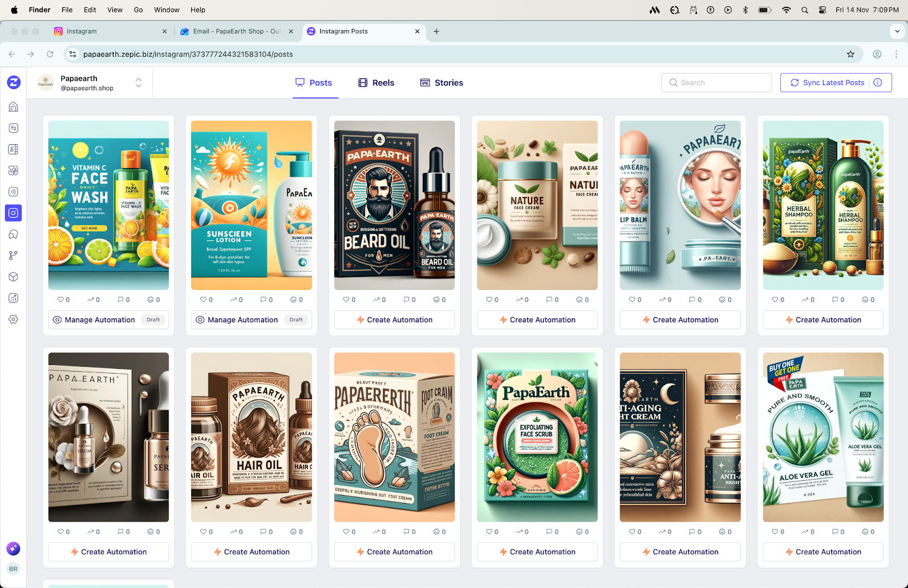Click the Wi-Fi icon in menu bar
The width and height of the screenshot is (908, 588).
pyautogui.click(x=786, y=10)
